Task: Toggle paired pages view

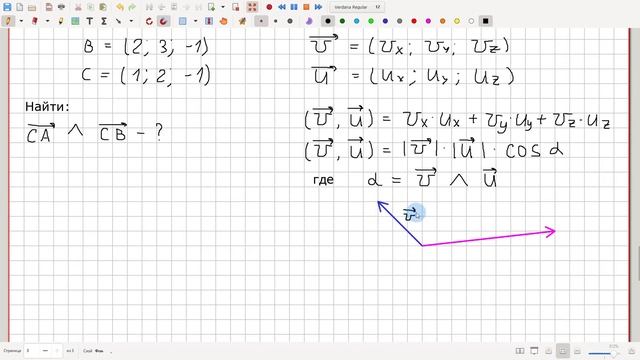Action: coord(520,351)
